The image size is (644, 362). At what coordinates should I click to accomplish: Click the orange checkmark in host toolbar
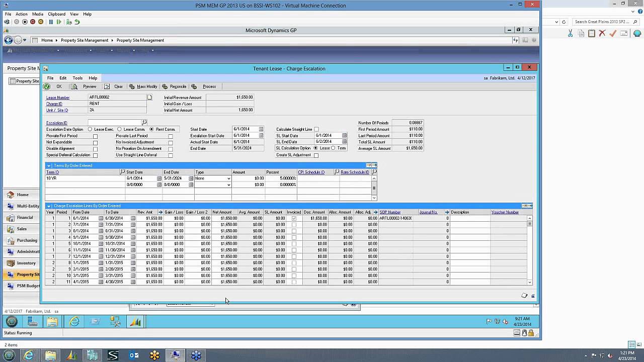613,33
